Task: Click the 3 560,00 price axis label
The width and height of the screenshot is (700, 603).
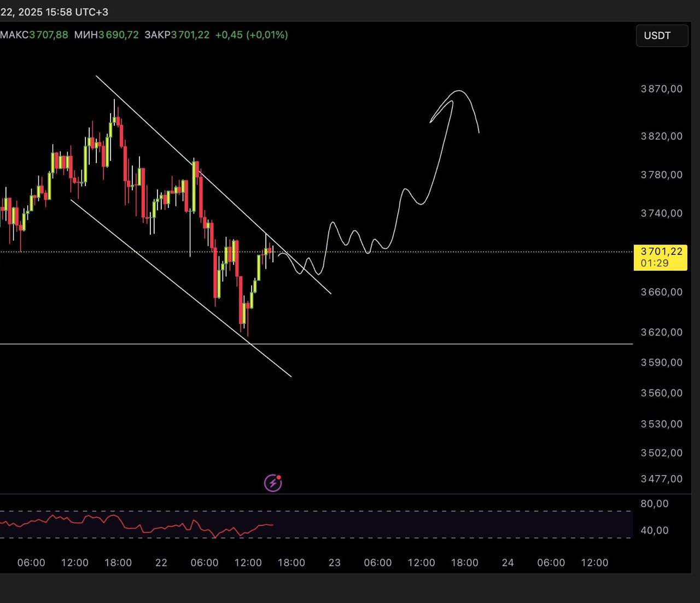Action: point(662,393)
